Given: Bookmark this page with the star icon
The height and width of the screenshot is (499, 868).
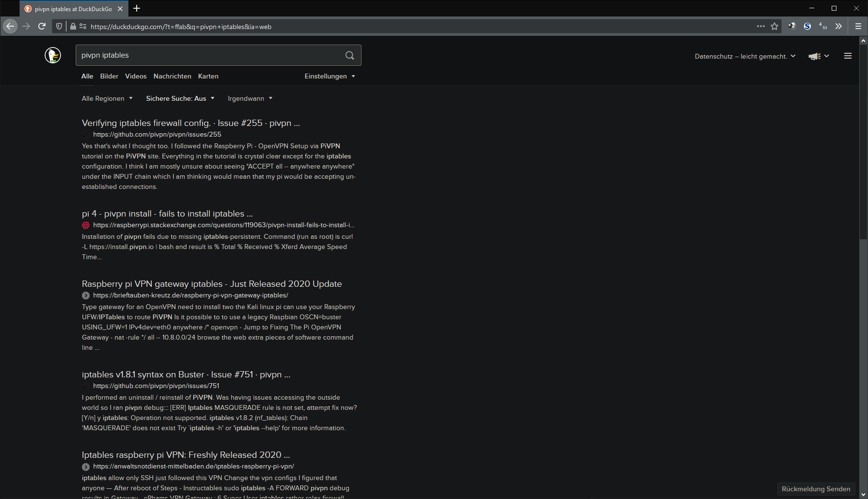Looking at the screenshot, I should [774, 27].
